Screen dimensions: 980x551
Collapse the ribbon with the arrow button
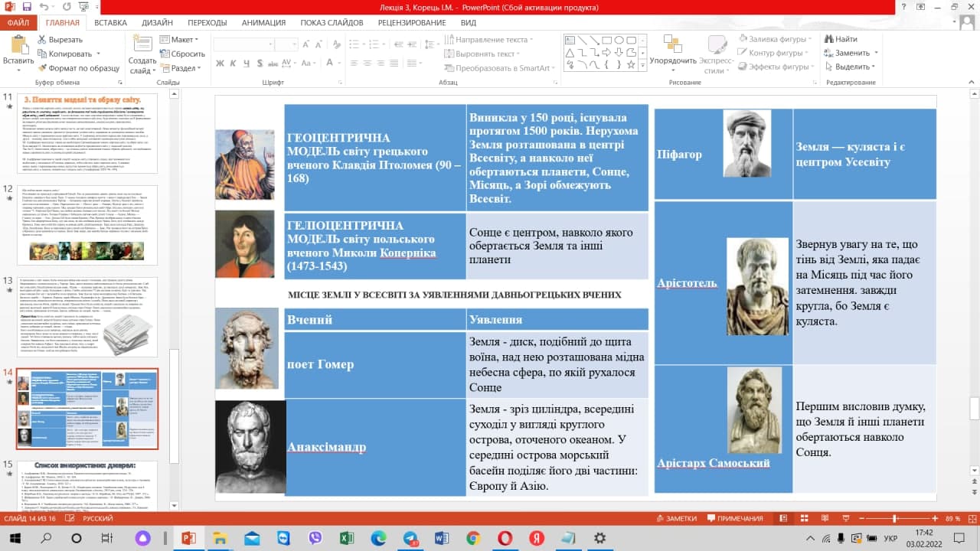pos(972,83)
